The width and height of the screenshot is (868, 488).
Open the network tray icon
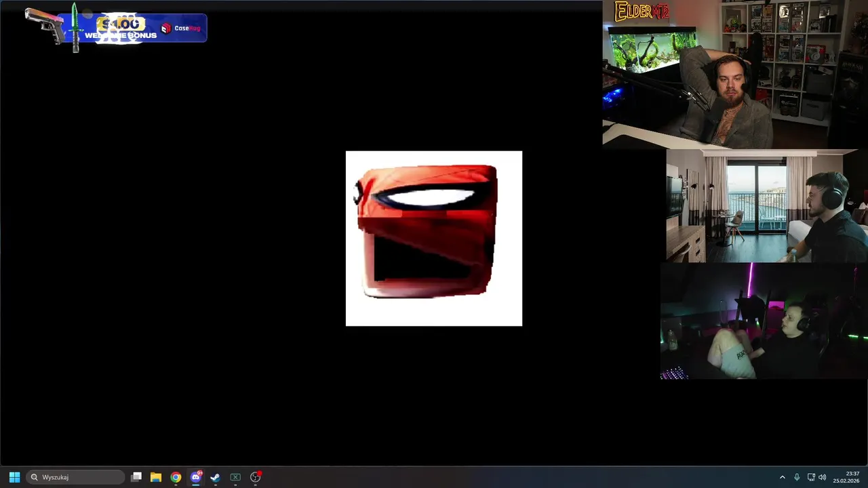click(811, 477)
